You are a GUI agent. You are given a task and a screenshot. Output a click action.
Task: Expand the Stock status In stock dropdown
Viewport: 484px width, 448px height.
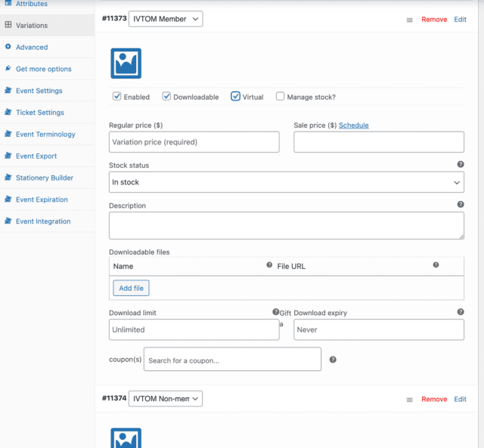point(287,182)
